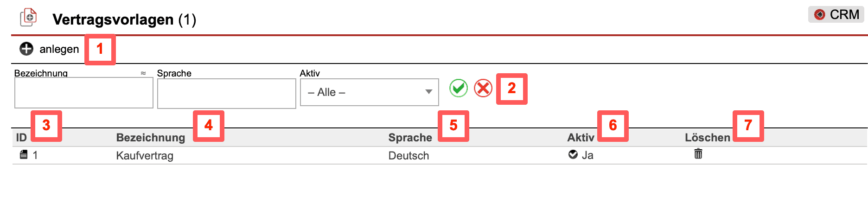Sort table by the ID column
This screenshot has width=868, height=216.
(x=21, y=138)
